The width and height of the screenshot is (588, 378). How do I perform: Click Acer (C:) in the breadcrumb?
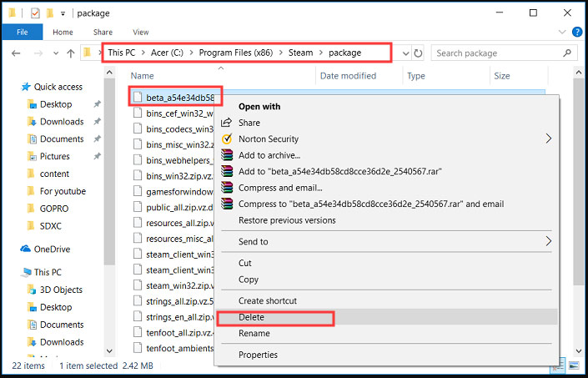click(x=167, y=53)
